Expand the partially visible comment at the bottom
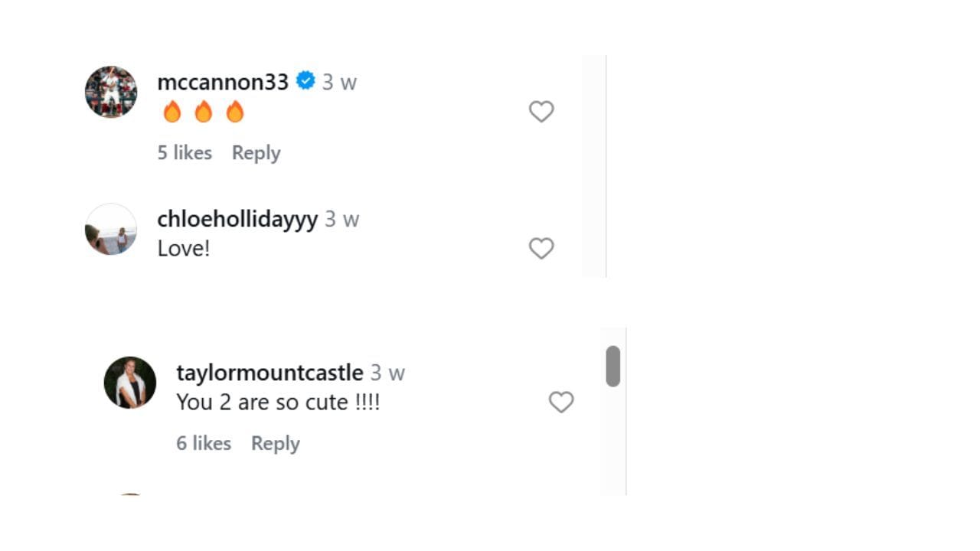This screenshot has height=551, width=980. 130,494
